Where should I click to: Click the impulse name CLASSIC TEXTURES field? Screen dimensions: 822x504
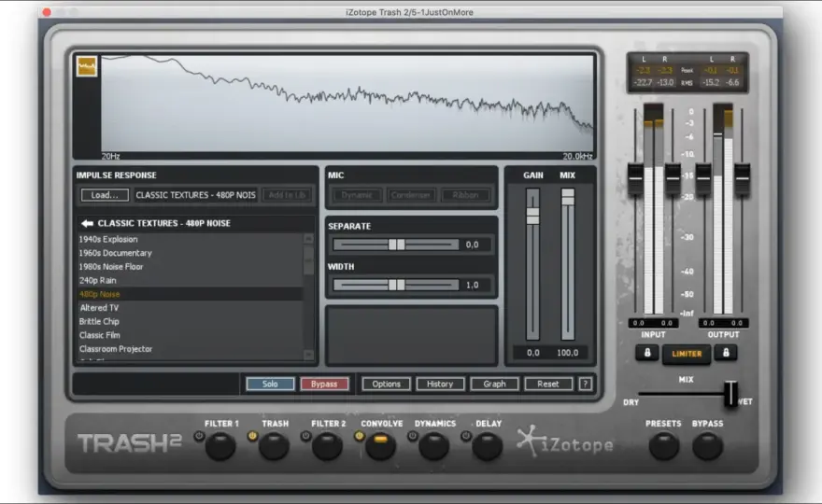pos(195,195)
